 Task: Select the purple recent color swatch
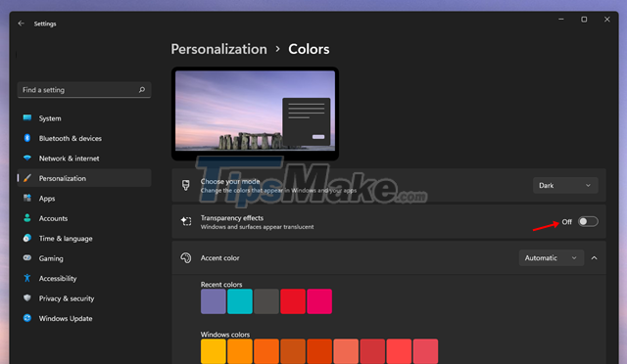214,301
